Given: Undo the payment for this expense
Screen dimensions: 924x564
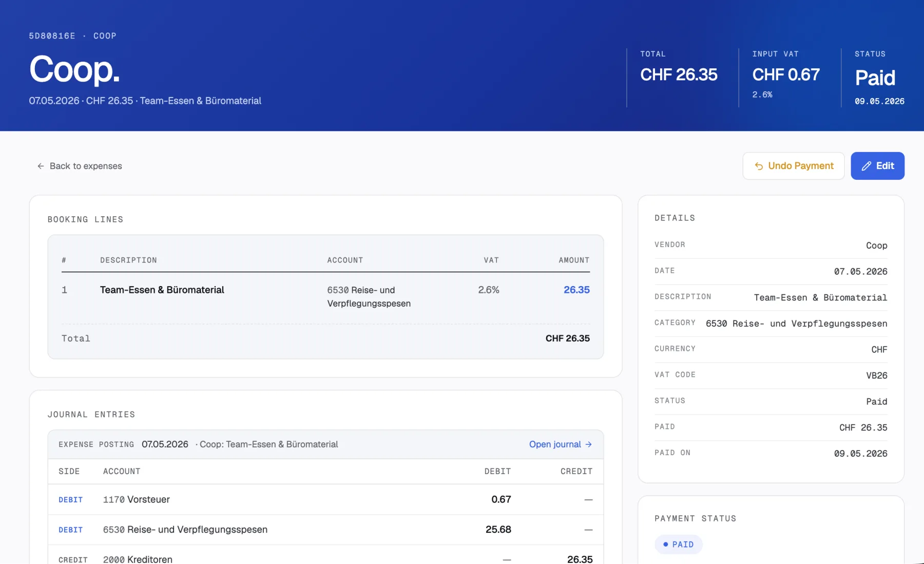Looking at the screenshot, I should click(x=794, y=166).
